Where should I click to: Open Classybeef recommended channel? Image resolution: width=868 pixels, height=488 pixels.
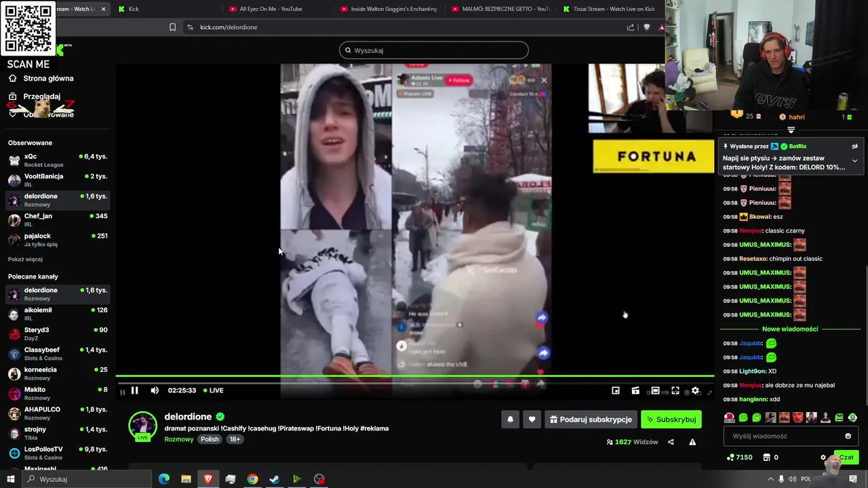pos(58,353)
